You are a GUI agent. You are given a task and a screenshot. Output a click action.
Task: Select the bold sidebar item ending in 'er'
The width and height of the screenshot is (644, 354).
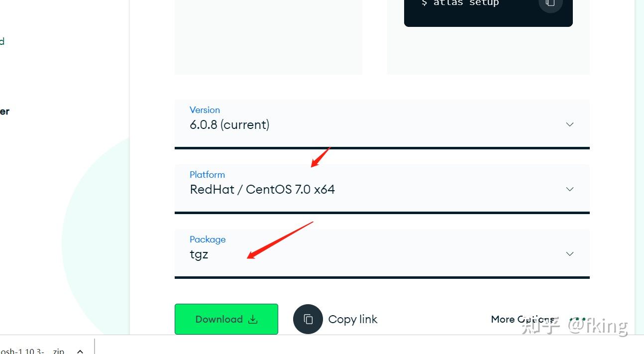[4, 111]
